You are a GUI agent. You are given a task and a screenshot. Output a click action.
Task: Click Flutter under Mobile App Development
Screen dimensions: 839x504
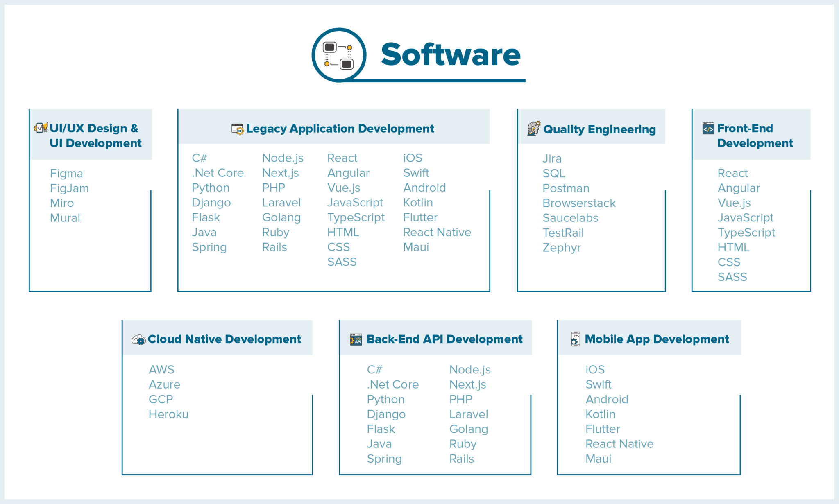(603, 429)
